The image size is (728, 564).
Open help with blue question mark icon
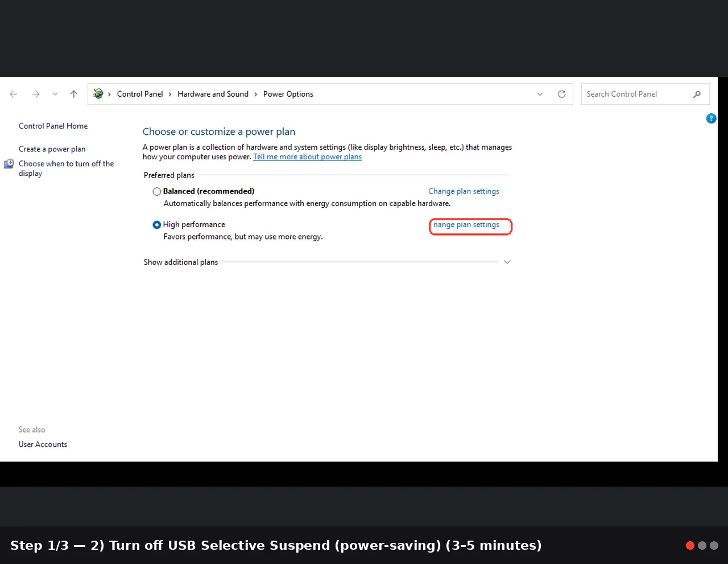711,118
